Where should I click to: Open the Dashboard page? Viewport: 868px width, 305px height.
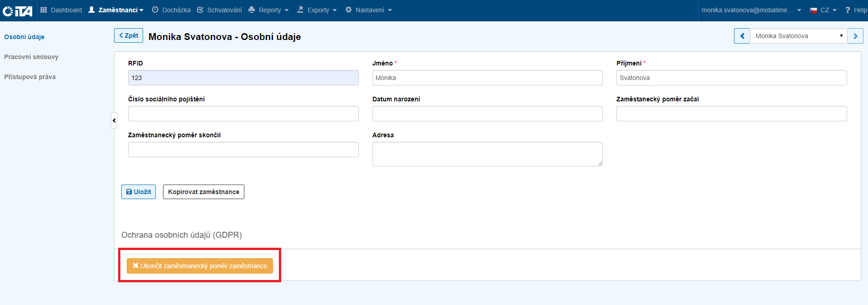coord(61,10)
